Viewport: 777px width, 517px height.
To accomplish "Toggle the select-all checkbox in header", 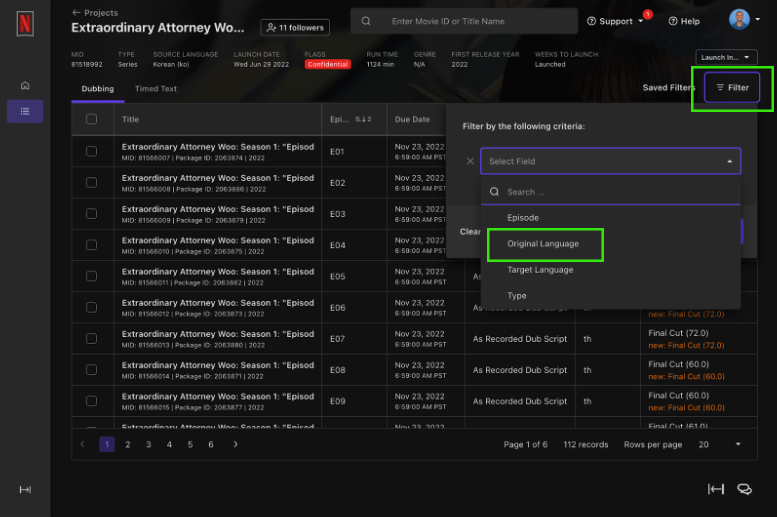I will pos(92,119).
